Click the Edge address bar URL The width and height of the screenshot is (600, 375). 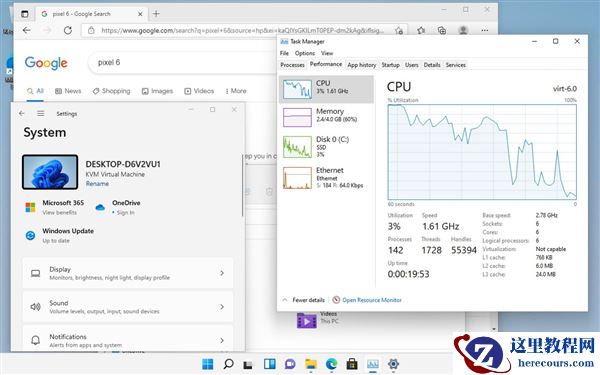242,30
